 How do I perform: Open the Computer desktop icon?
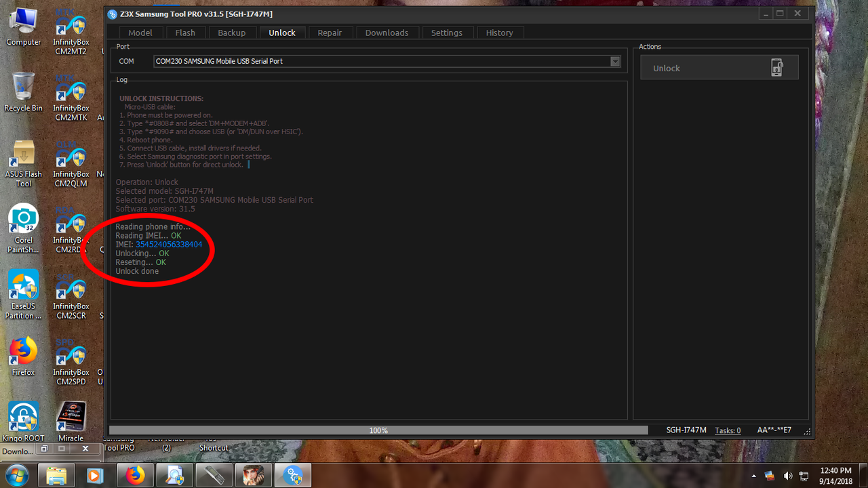pos(24,27)
